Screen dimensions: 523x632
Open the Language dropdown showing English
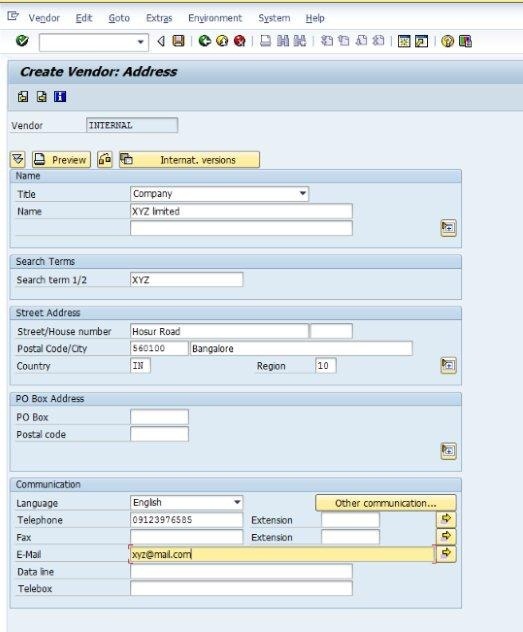pos(187,503)
